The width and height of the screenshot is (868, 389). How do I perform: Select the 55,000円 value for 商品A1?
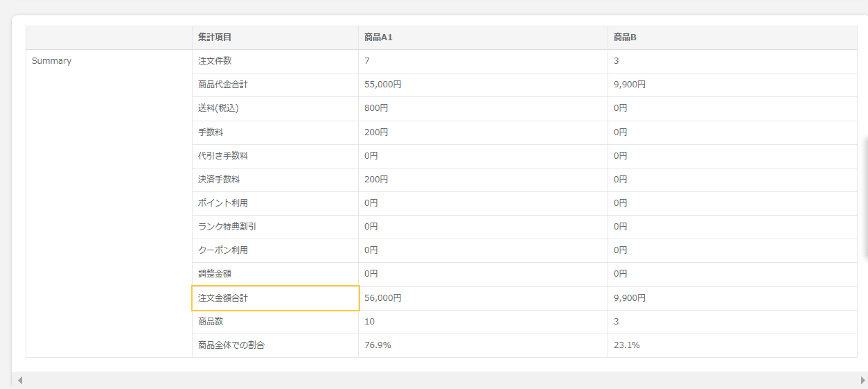pos(483,85)
